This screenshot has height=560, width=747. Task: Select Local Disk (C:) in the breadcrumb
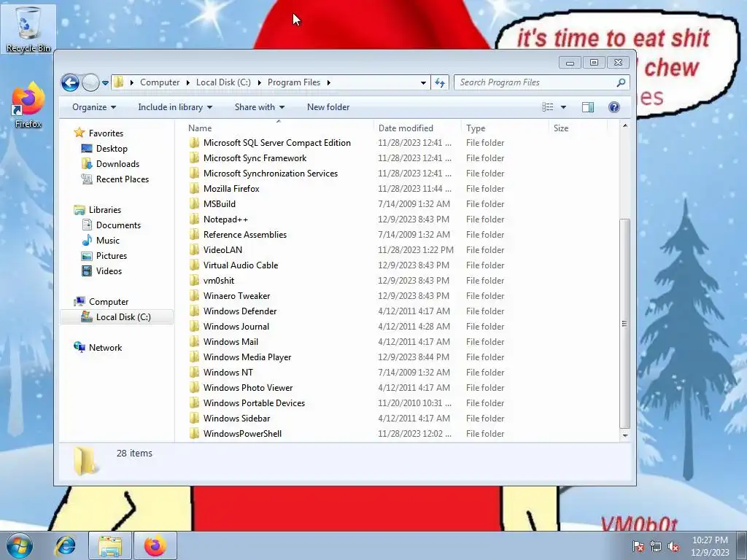coord(223,82)
